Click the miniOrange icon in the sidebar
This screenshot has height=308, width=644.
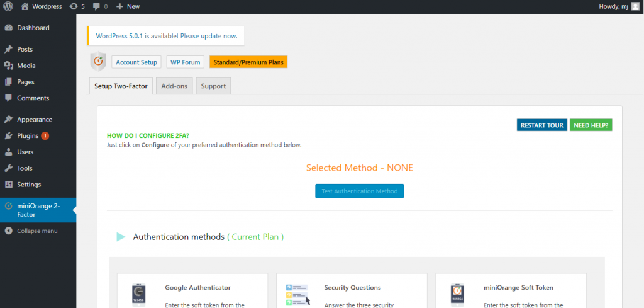8,206
